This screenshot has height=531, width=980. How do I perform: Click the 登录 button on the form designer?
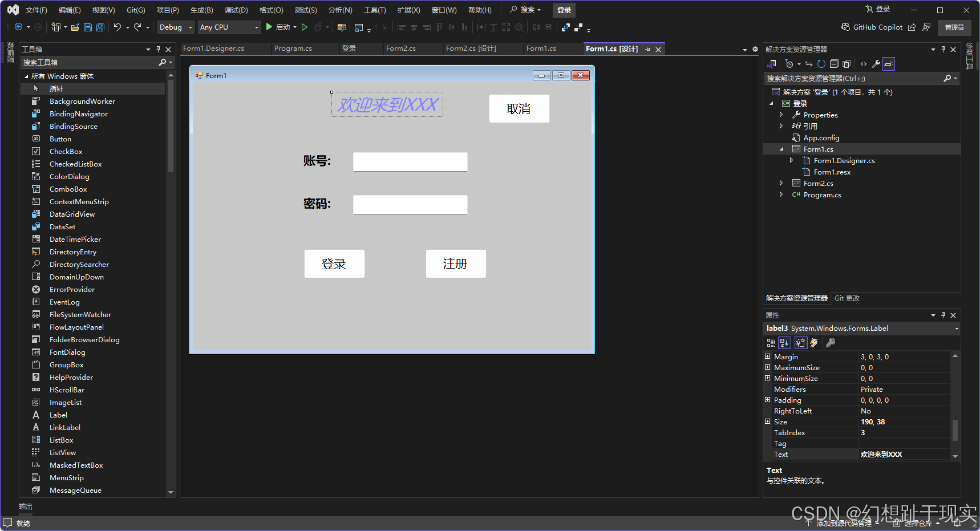[334, 264]
